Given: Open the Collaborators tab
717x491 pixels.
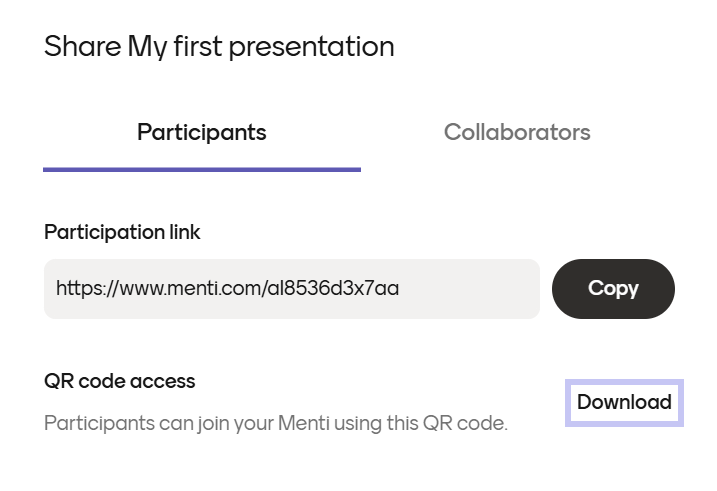Looking at the screenshot, I should point(517,132).
